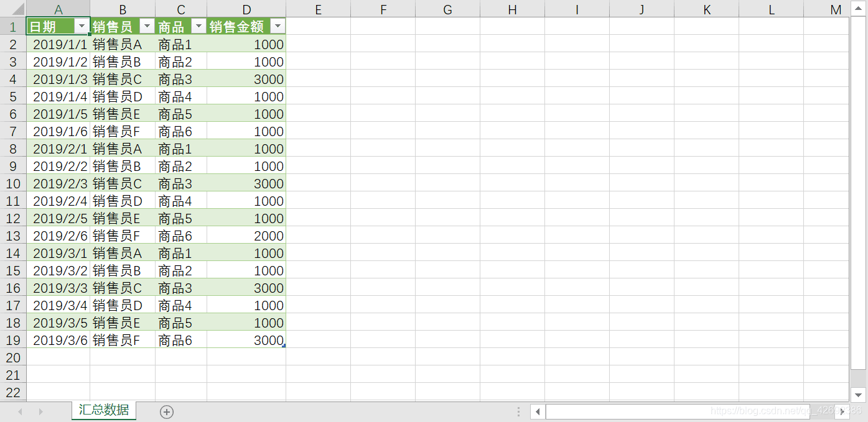Click 销售员A cell in row 2
This screenshot has width=868, height=422.
coord(123,44)
